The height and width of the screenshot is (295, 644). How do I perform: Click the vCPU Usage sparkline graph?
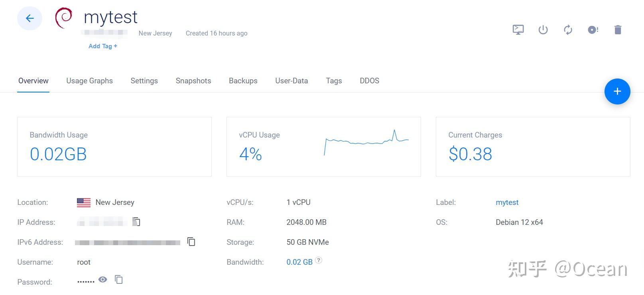pyautogui.click(x=366, y=142)
